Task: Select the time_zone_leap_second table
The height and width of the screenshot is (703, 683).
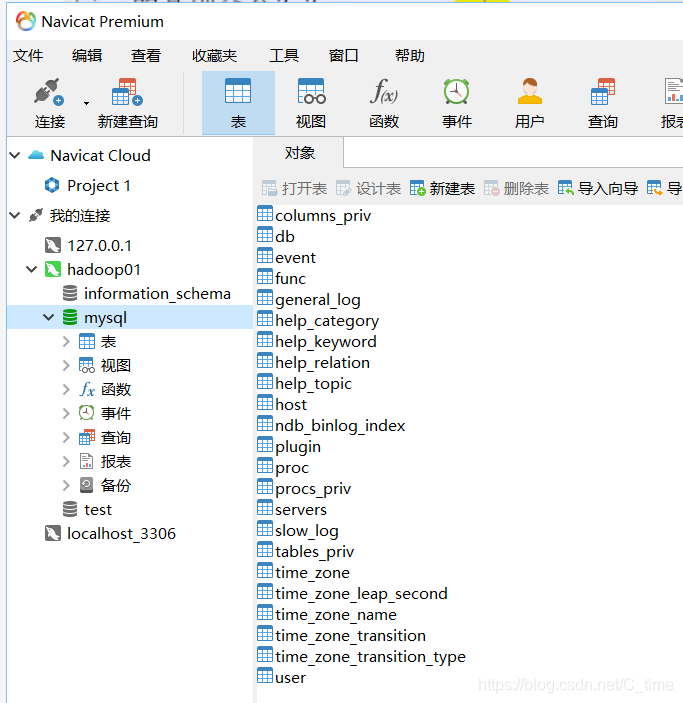Action: 361,594
